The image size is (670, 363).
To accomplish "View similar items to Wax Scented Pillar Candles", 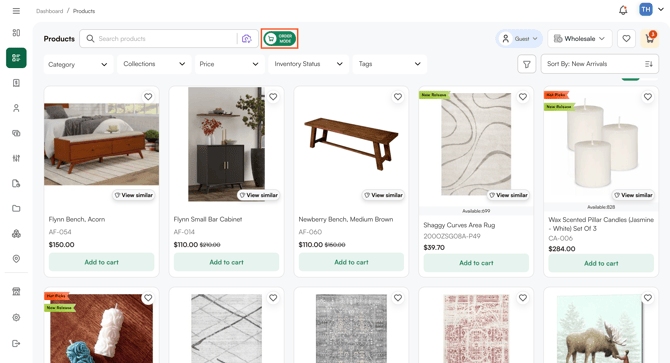I will (x=633, y=195).
